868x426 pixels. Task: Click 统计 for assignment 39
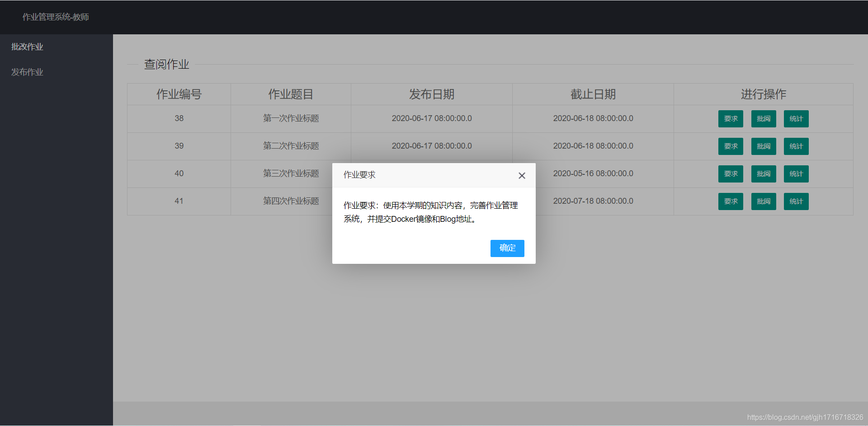[796, 146]
